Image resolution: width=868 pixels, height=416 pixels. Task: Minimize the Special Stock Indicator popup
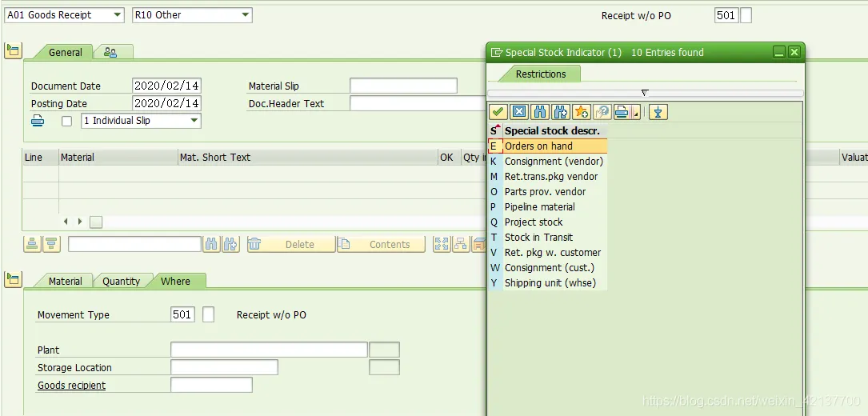click(x=779, y=53)
